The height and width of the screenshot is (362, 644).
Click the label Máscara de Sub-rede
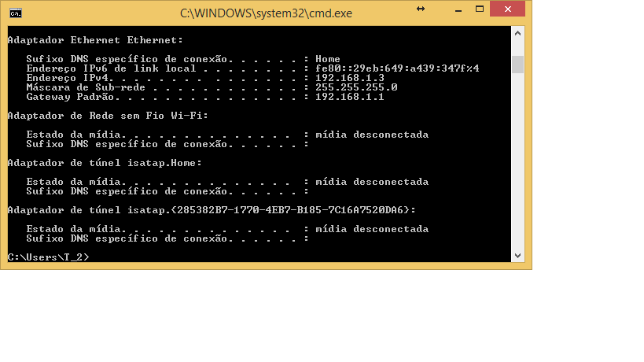click(86, 87)
